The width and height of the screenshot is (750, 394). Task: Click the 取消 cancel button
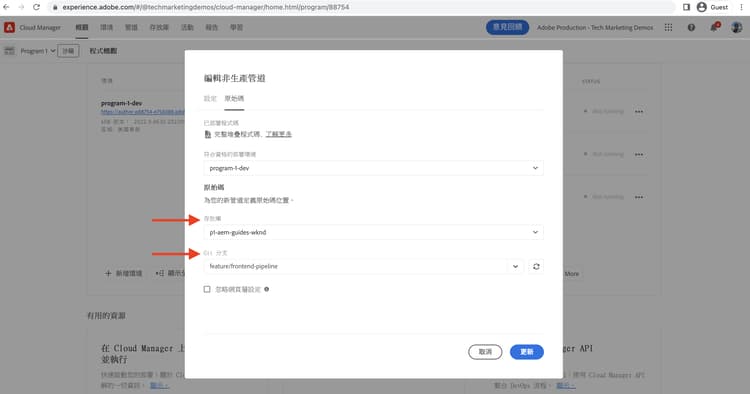coord(485,352)
